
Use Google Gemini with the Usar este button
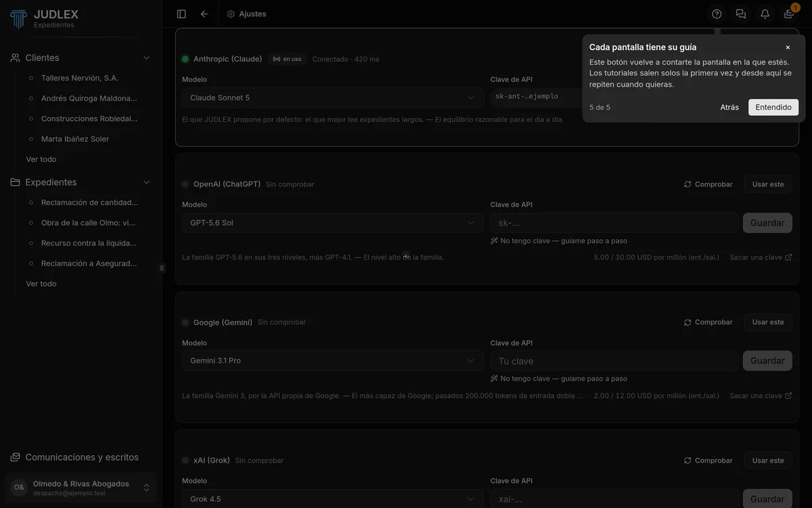768,322
